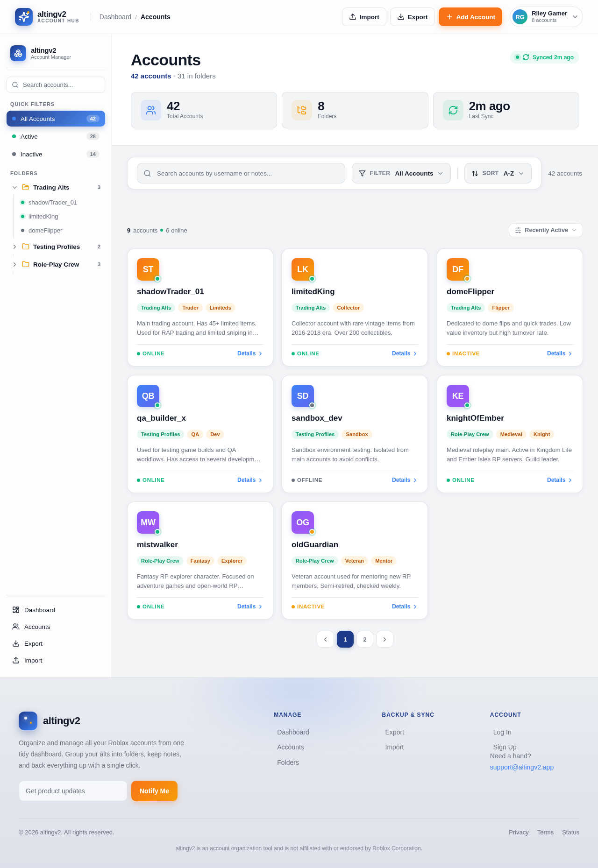
Task: Click the ST avatar for shadowTrader_01
Action: [148, 269]
